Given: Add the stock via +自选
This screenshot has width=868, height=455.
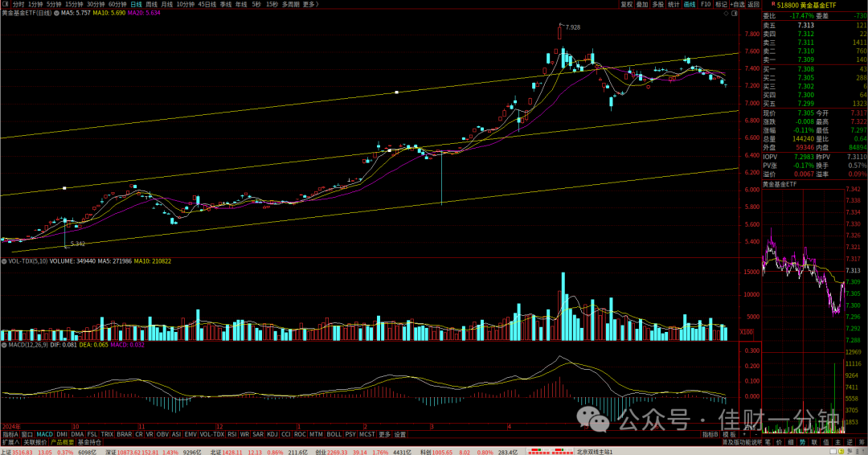Looking at the screenshot, I should 738,5.
